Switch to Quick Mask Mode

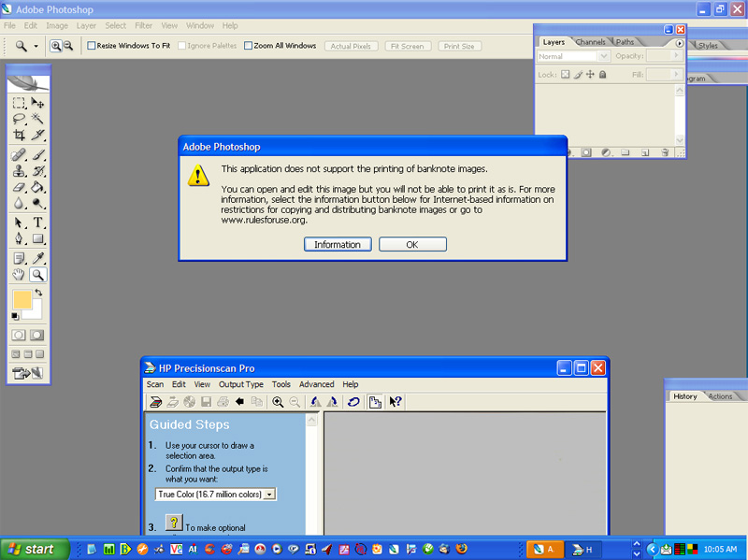[x=37, y=335]
